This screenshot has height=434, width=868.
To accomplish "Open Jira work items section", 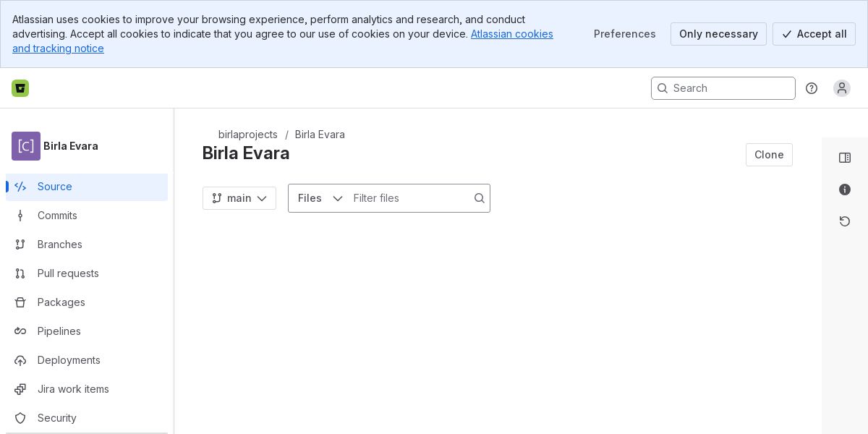I will [73, 389].
